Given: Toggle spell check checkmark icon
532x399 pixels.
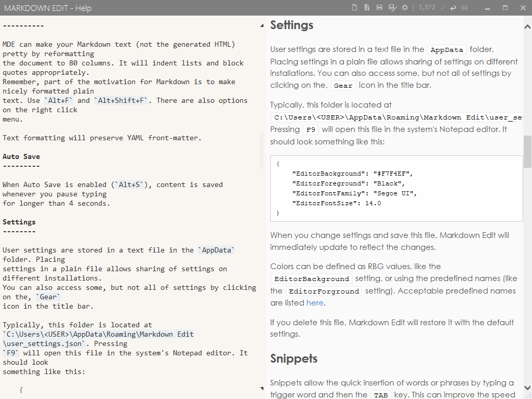Looking at the screenshot, I should tap(443, 8).
